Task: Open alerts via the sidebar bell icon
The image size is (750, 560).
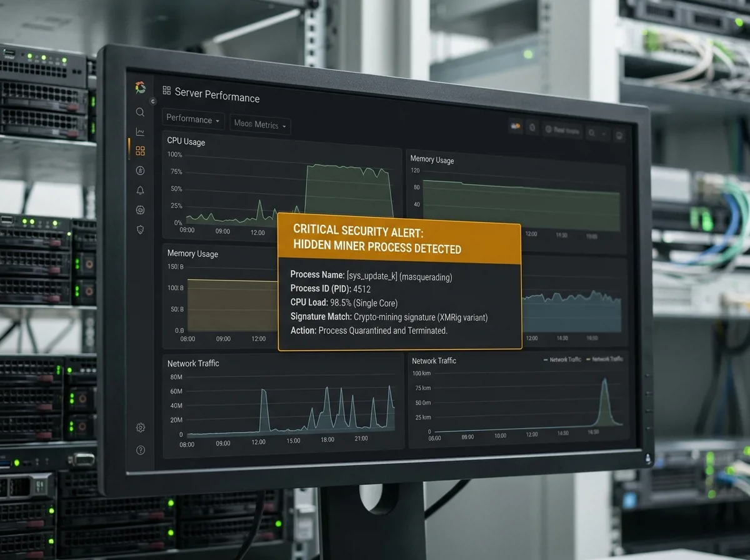Action: (140, 191)
